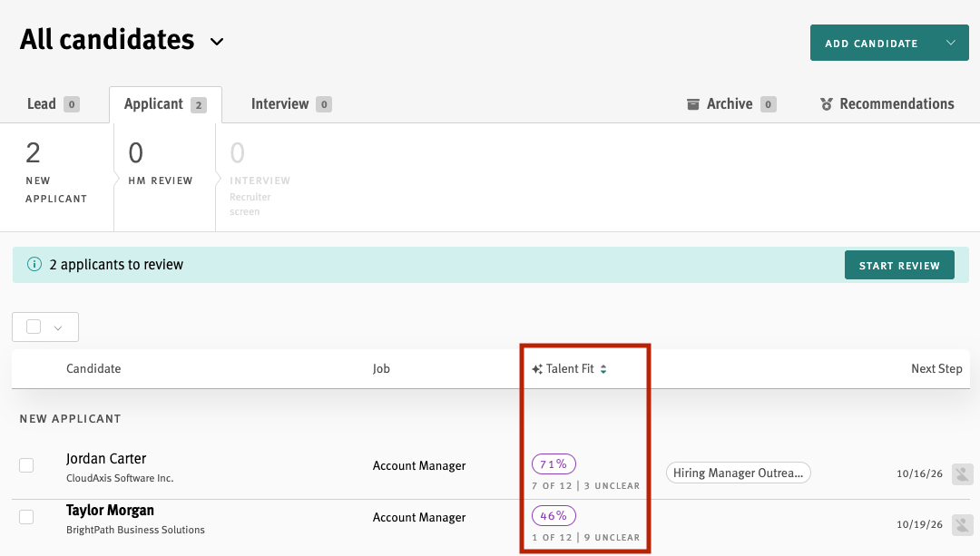This screenshot has width=980, height=556.
Task: Open Jordan Carter's candidate profile
Action: pyautogui.click(x=106, y=459)
